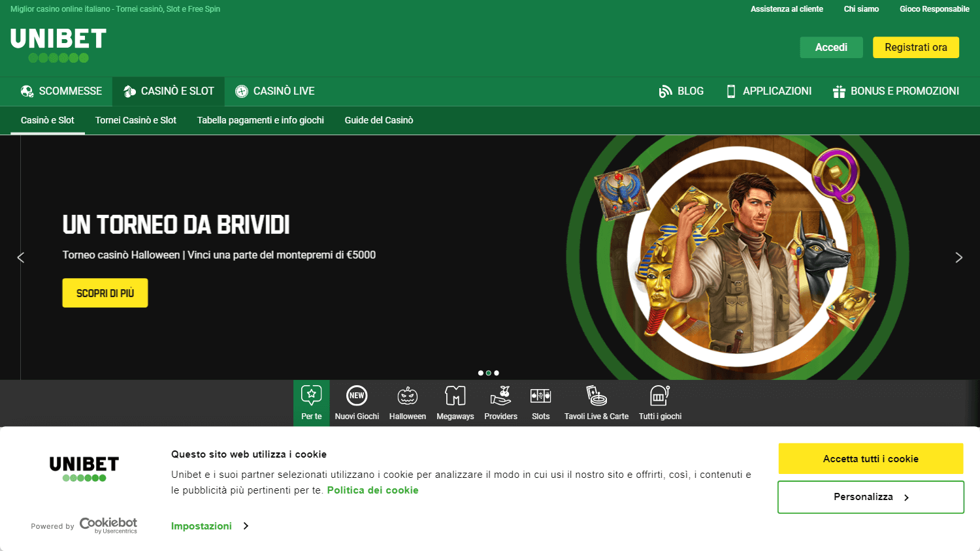The image size is (980, 551).
Task: Accept all cookies with Accetta tutti i cookie
Action: 871,459
